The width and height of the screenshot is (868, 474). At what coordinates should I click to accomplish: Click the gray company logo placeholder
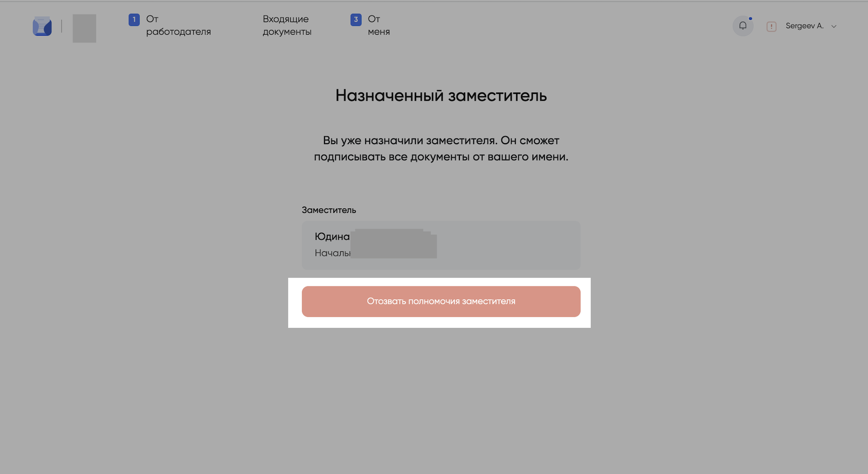84,28
